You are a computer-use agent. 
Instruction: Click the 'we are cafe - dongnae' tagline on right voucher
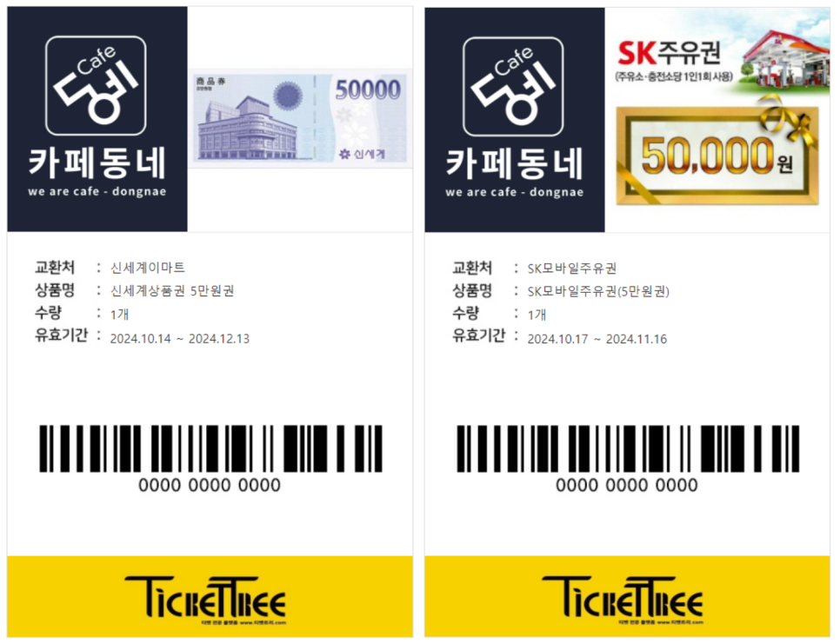514,192
